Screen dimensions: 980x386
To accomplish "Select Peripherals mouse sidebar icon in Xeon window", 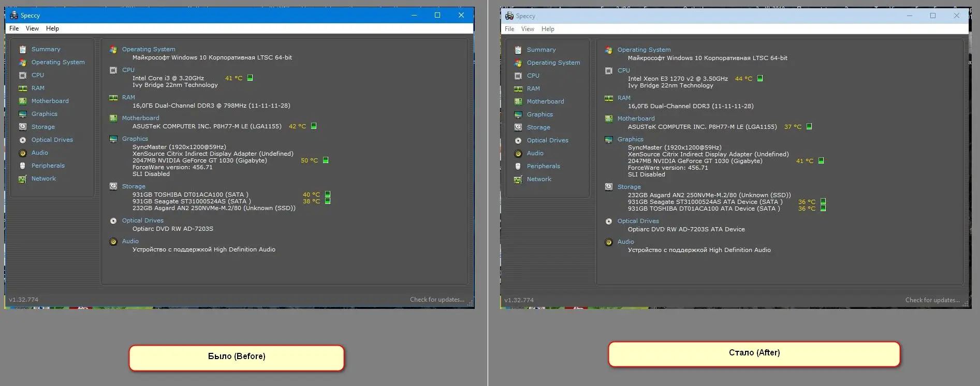I will click(x=518, y=167).
